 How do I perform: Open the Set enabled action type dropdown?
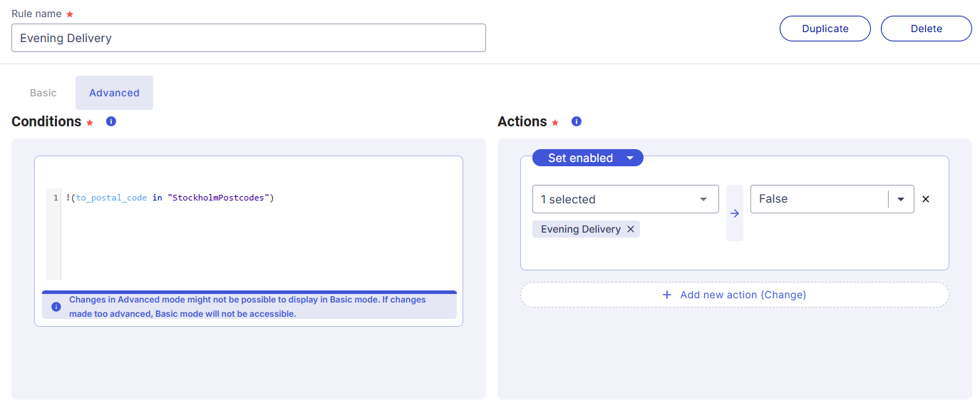click(x=630, y=158)
